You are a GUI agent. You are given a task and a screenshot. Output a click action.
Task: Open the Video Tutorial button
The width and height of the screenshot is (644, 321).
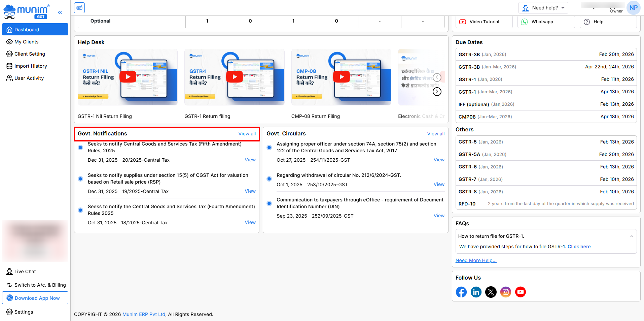484,22
